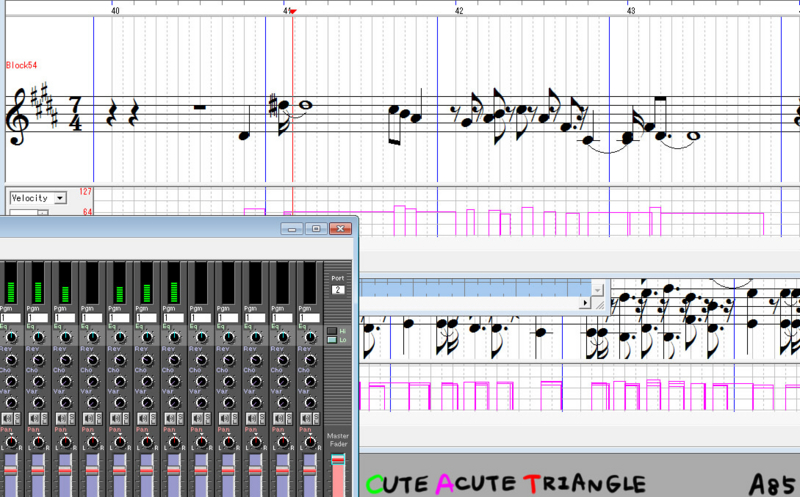Mute the ninth mixer strip from left

pos(224,418)
